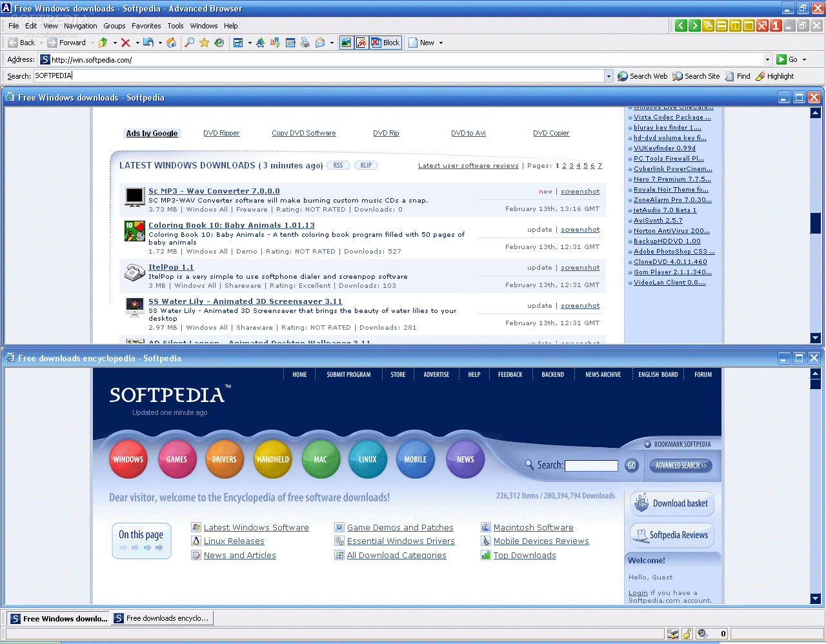Open the Search box dropdown list
The image size is (826, 644).
coord(608,76)
